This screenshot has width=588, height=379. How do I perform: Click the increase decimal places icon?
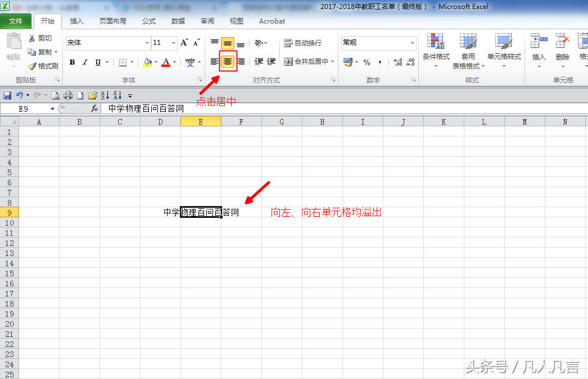[397, 62]
